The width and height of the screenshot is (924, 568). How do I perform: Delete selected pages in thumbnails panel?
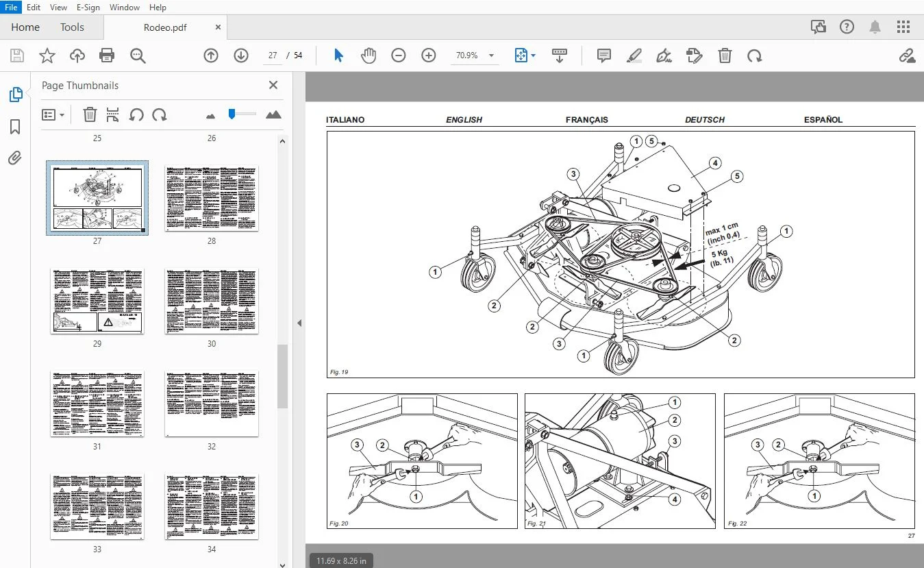[x=90, y=114]
